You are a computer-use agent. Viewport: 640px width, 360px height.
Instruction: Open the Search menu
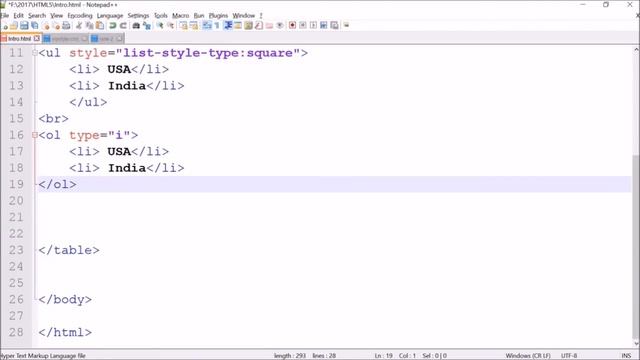(x=37, y=16)
